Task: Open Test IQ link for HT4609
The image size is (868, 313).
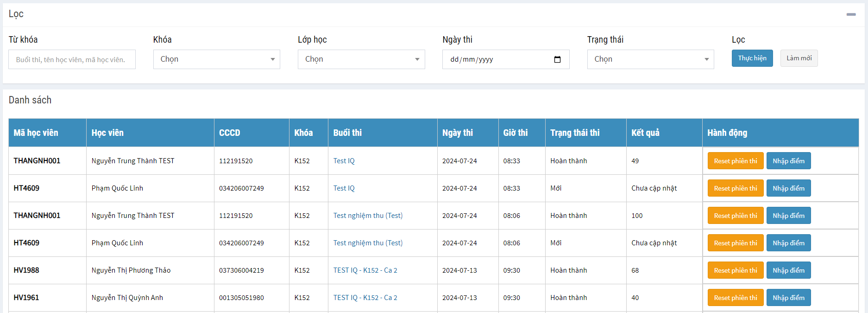Action: pos(344,188)
